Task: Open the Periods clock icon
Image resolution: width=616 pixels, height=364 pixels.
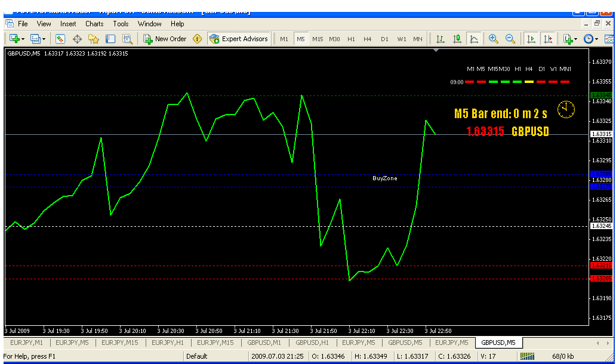Action: pos(588,39)
